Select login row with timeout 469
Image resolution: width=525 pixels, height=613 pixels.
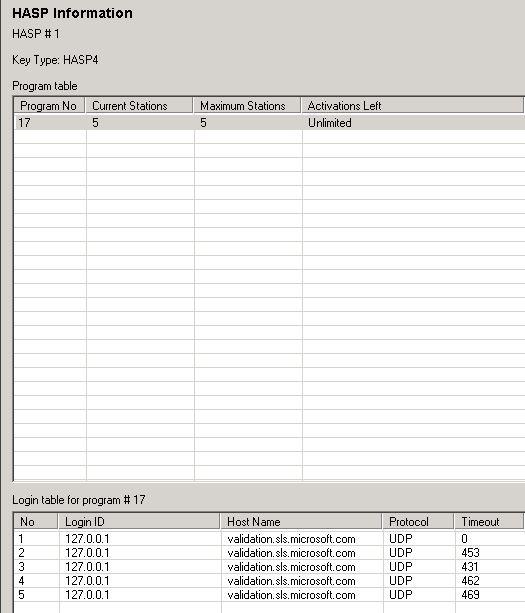tap(269, 595)
